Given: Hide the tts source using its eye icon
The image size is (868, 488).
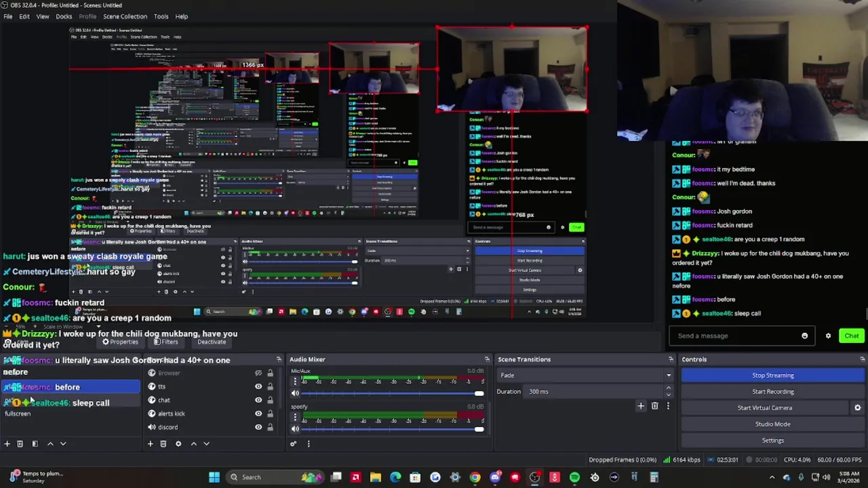Looking at the screenshot, I should (258, 387).
